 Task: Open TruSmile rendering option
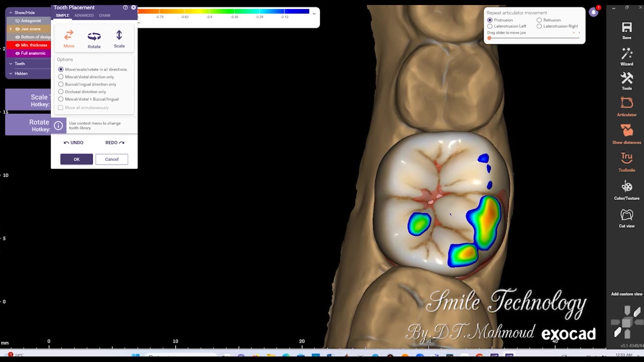[626, 162]
